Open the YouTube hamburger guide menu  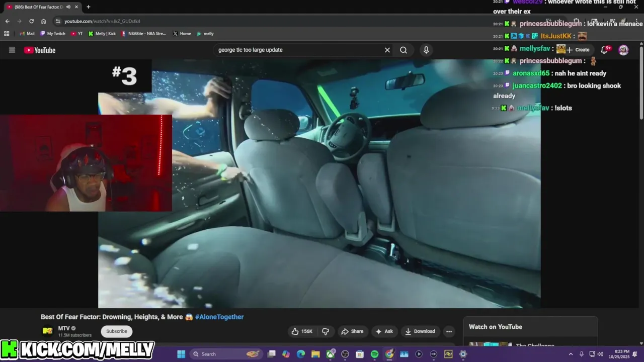(12, 50)
